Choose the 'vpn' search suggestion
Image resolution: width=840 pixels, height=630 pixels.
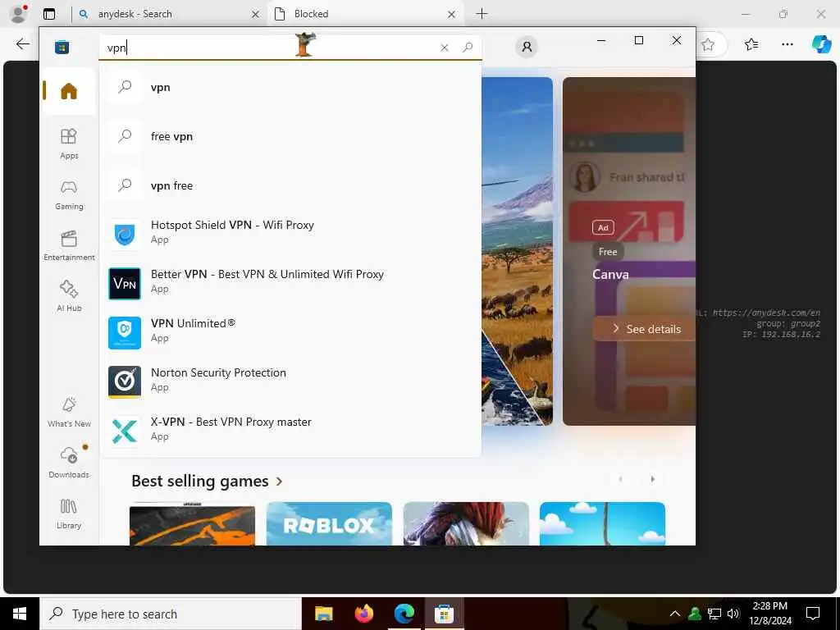(290, 87)
